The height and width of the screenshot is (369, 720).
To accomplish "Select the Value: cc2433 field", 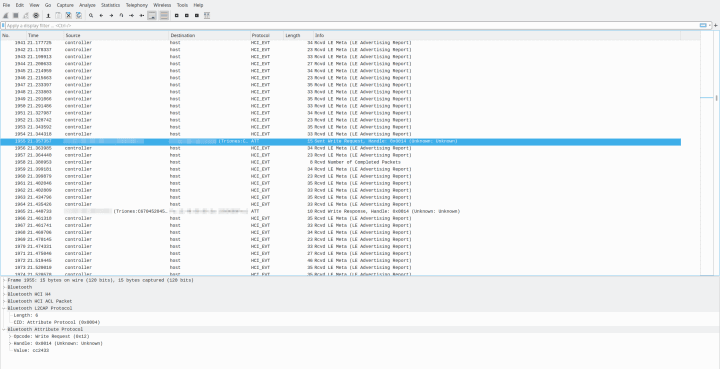I will [31, 350].
